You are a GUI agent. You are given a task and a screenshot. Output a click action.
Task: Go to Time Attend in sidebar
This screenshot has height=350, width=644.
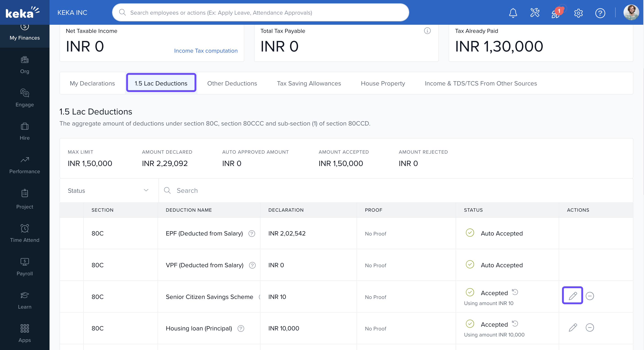pos(25,233)
